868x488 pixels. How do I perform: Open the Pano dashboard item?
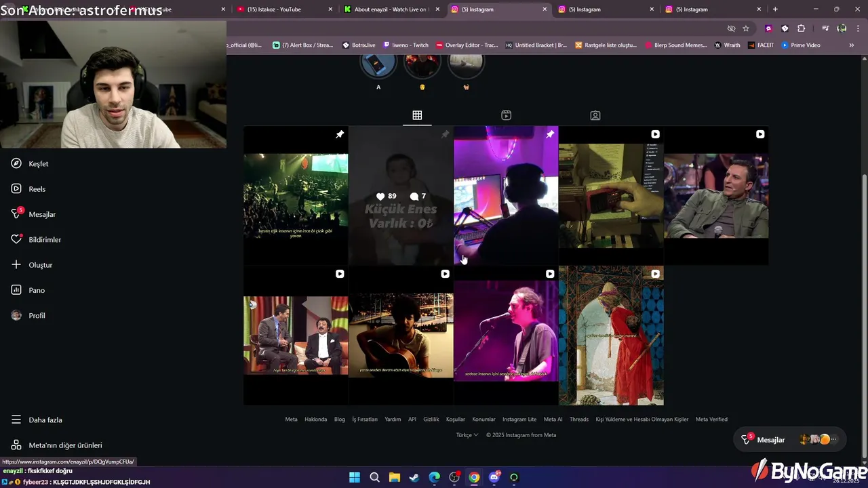(28, 290)
